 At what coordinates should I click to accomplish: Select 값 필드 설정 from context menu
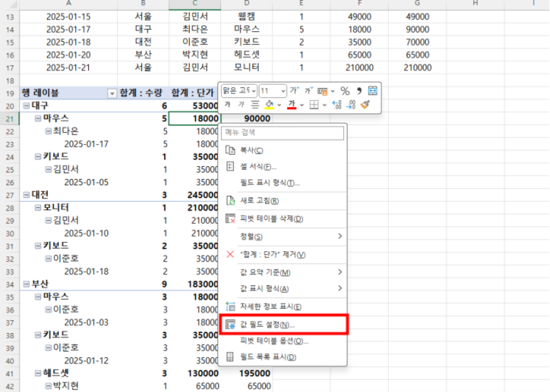pyautogui.click(x=266, y=324)
